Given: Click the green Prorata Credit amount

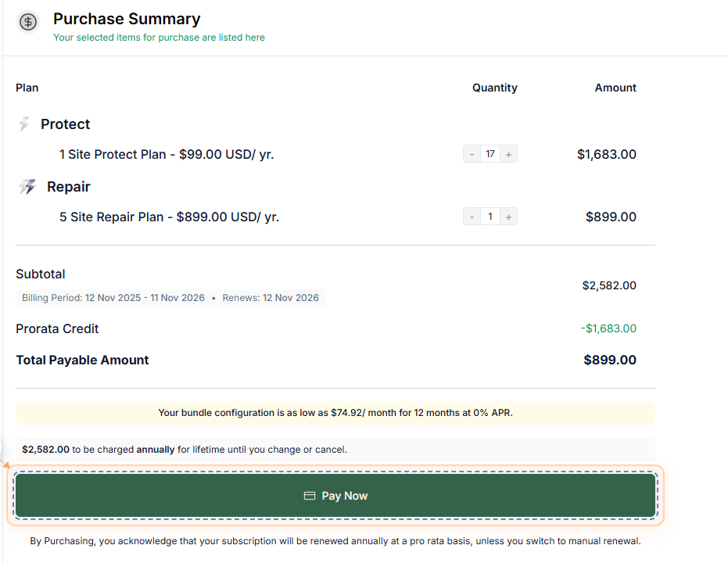Looking at the screenshot, I should point(608,328).
